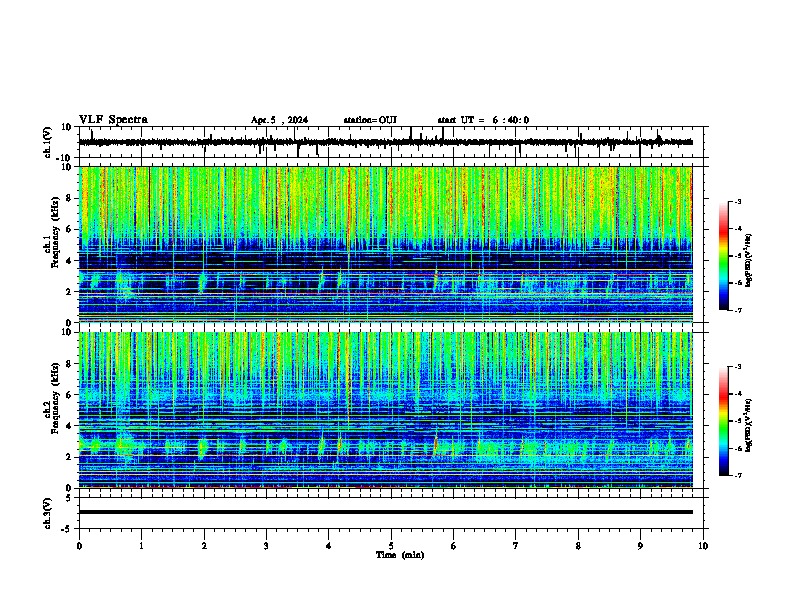Click the date text "Apr. 5 , 2024"
Viewport: 792px width, 612px height.
[x=279, y=120]
